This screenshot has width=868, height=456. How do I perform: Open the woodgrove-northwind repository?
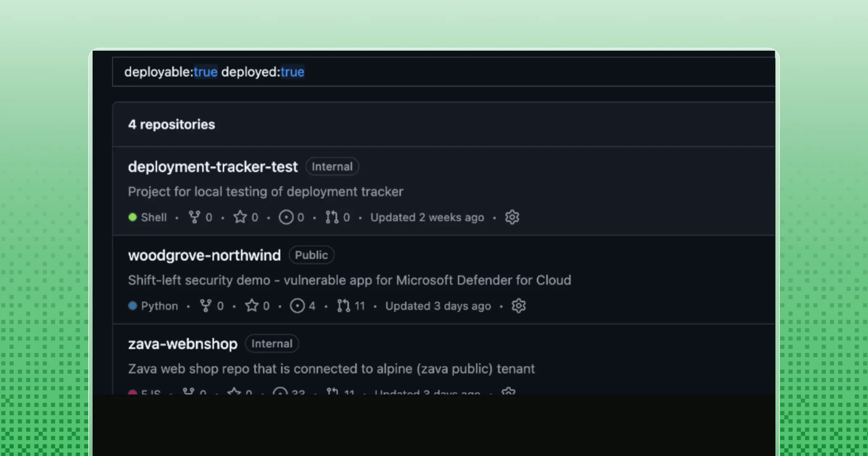(204, 255)
